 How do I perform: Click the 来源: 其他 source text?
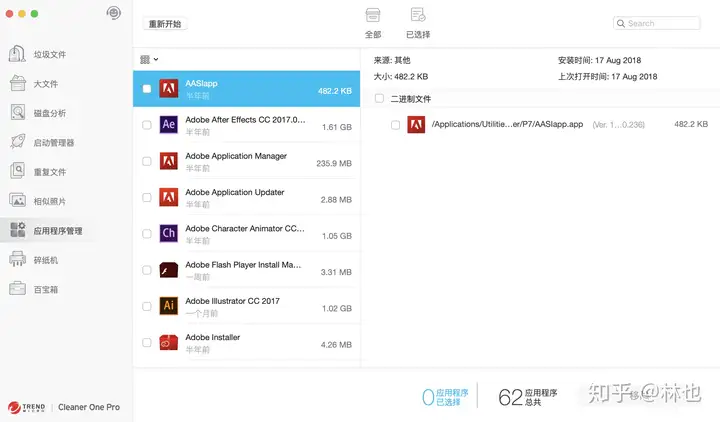point(392,60)
